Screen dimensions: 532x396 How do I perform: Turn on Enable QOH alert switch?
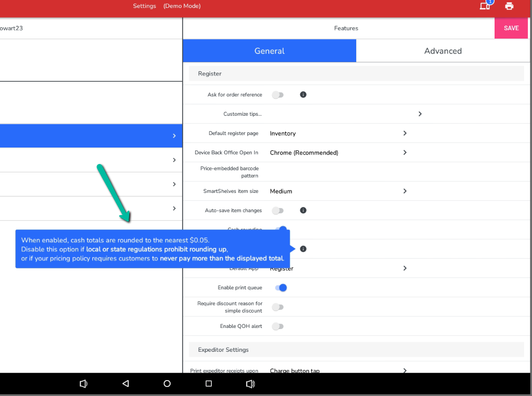(278, 326)
